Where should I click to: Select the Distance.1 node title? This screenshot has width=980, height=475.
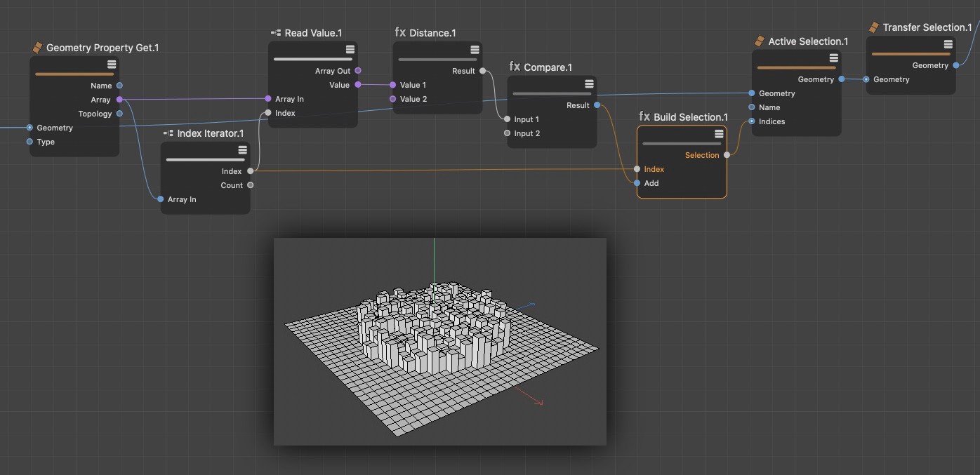[x=432, y=33]
